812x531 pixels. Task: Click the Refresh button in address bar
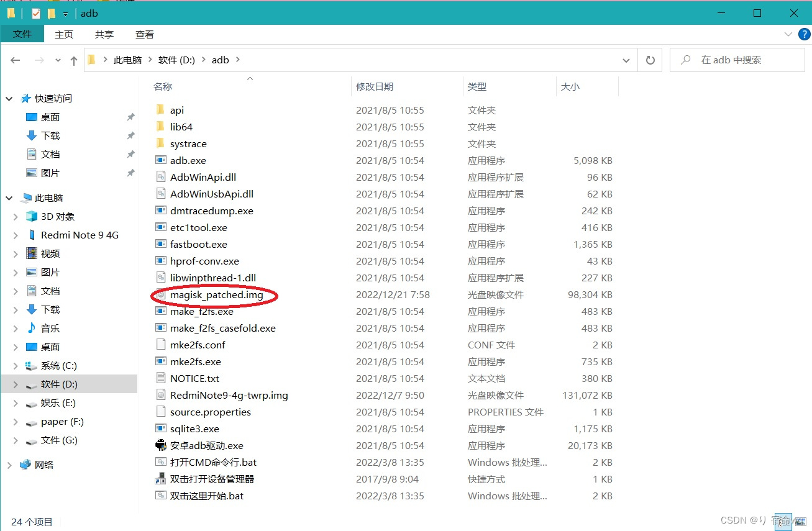pos(650,60)
